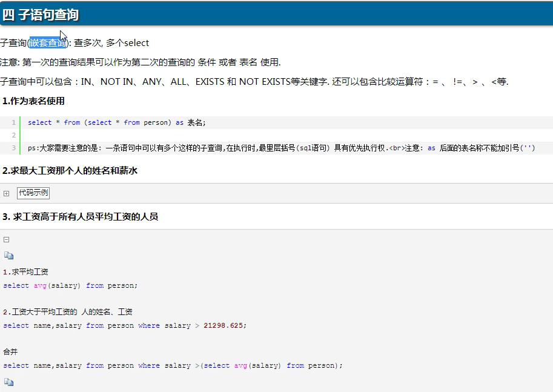Click the nested subquery (select avg(salary) from person)
The image size is (553, 392).
coord(270,365)
